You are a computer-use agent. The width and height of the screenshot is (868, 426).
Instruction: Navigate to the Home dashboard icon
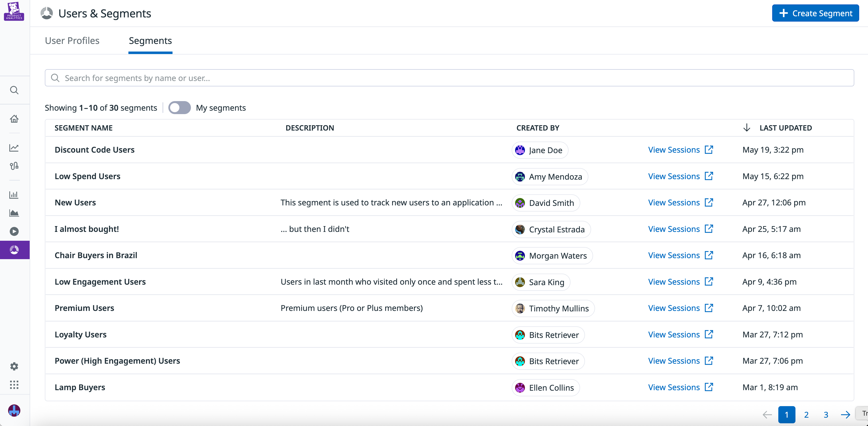coord(14,119)
